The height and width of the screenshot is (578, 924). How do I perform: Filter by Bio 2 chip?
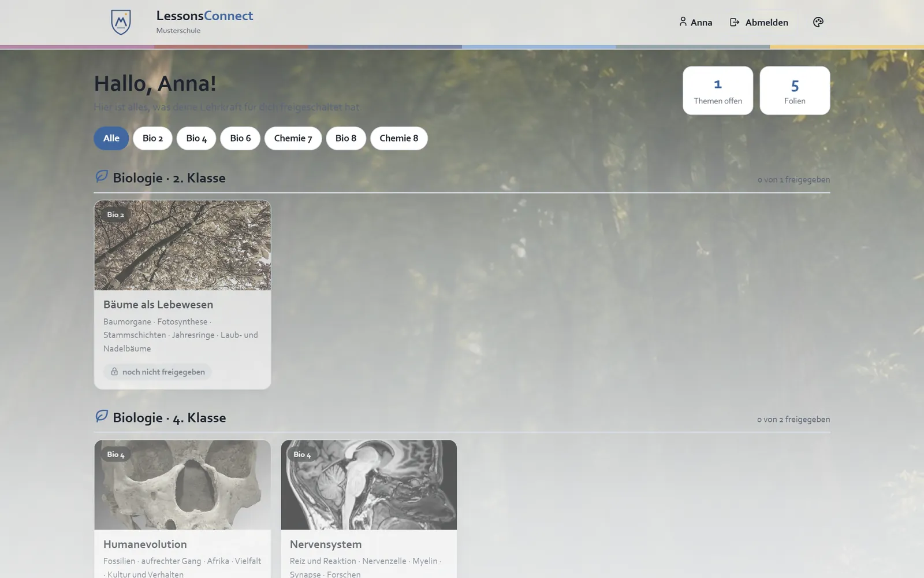152,138
